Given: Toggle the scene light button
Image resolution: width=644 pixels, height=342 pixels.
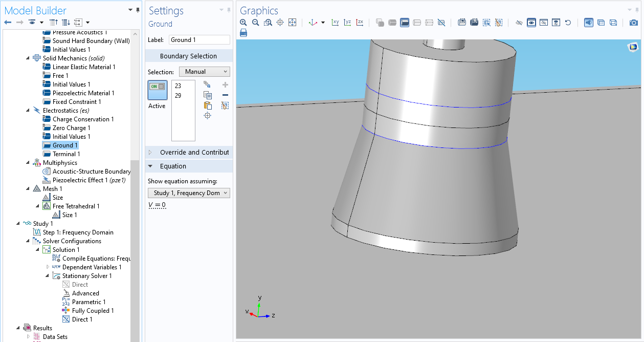Looking at the screenshot, I should (589, 23).
